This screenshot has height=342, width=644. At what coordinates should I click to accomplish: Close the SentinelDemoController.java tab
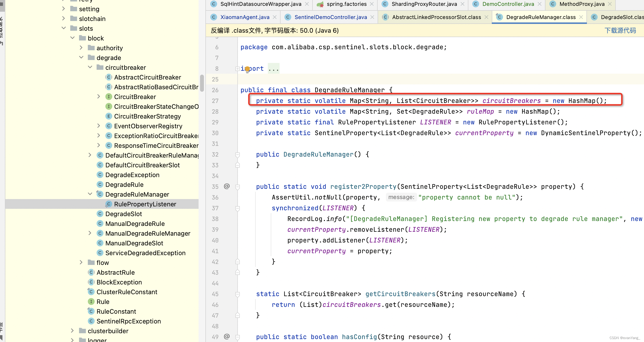[x=372, y=17]
